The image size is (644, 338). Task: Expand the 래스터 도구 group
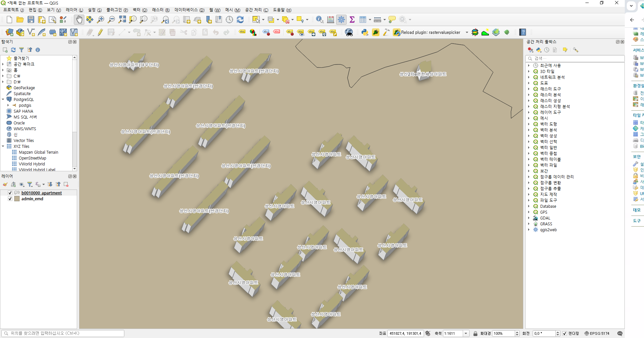tap(529, 89)
